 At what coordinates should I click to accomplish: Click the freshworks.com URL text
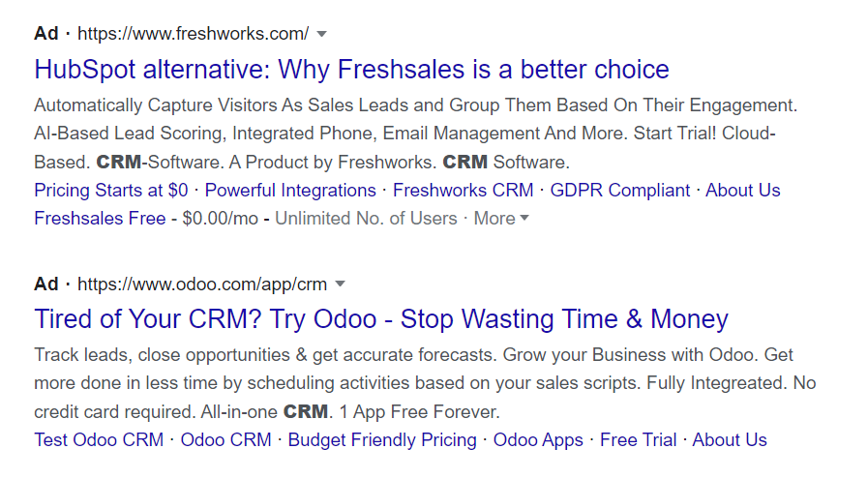[193, 34]
